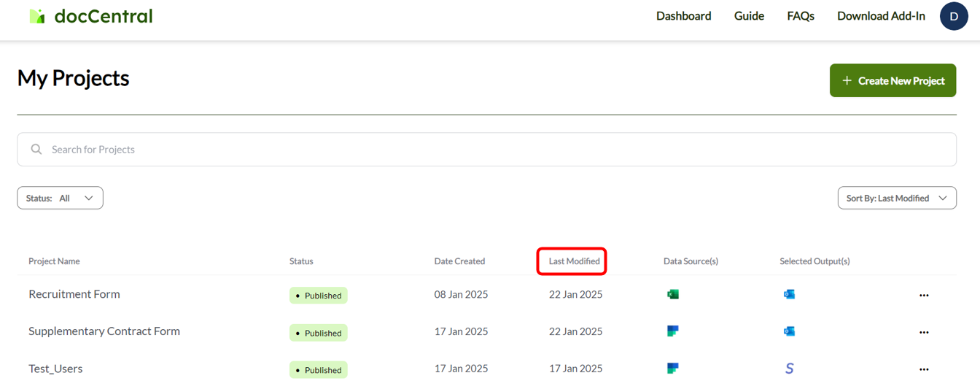Open the FAQs page from navigation
Image resolution: width=980 pixels, height=381 pixels.
pyautogui.click(x=800, y=16)
